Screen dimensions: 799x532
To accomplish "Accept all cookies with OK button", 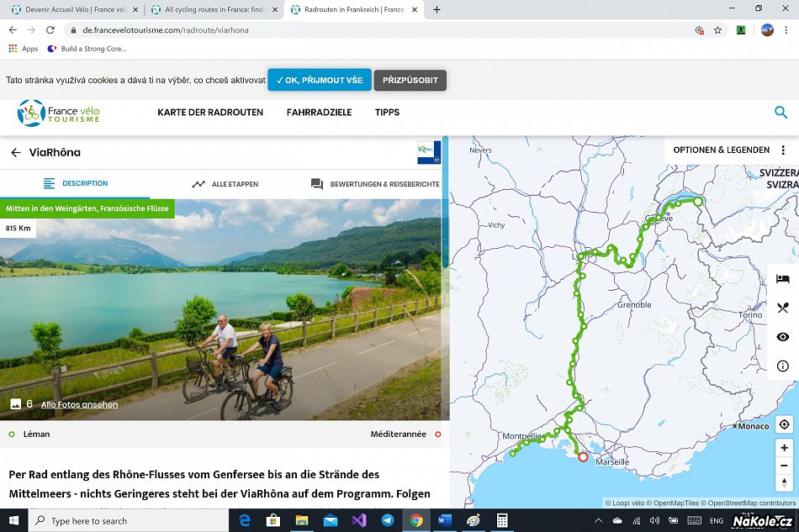I will point(319,81).
